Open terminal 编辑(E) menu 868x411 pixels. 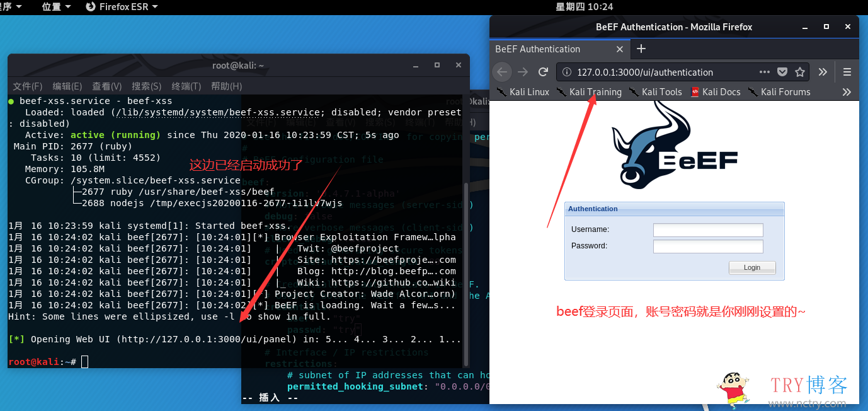point(67,86)
